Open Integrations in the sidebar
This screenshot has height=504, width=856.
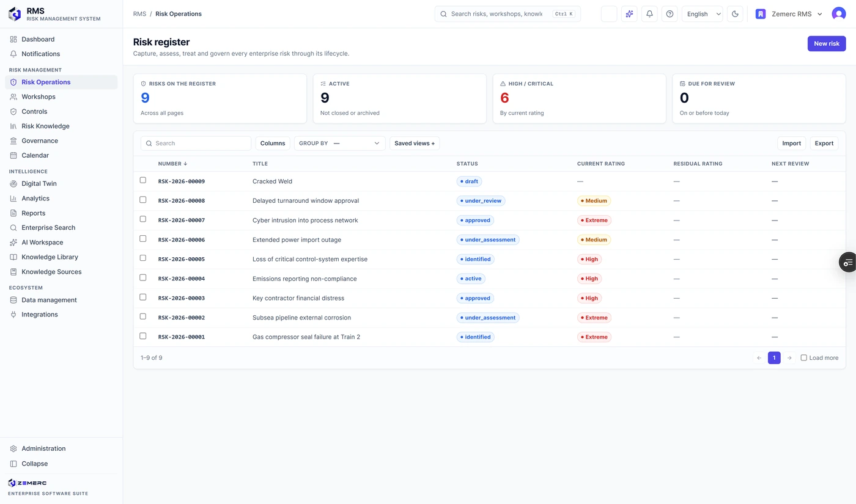(x=61, y=315)
